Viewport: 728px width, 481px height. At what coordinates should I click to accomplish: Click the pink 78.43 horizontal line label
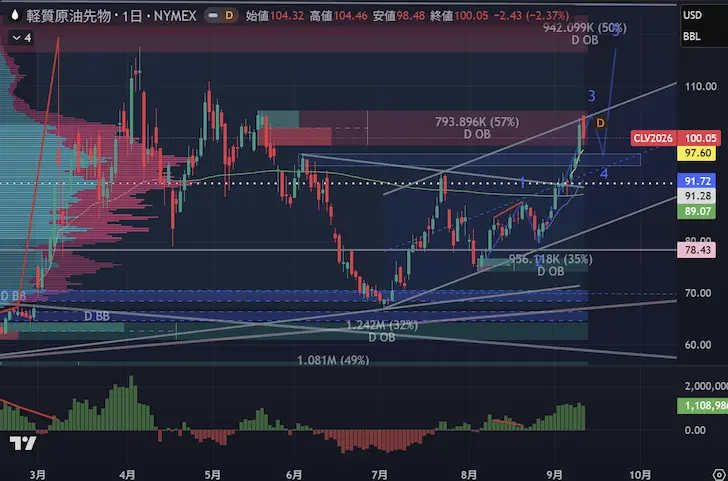click(696, 251)
